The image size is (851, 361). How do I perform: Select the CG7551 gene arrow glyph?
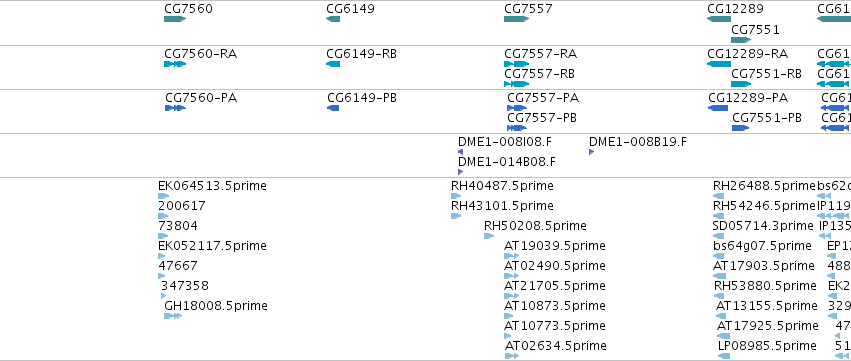click(x=741, y=40)
